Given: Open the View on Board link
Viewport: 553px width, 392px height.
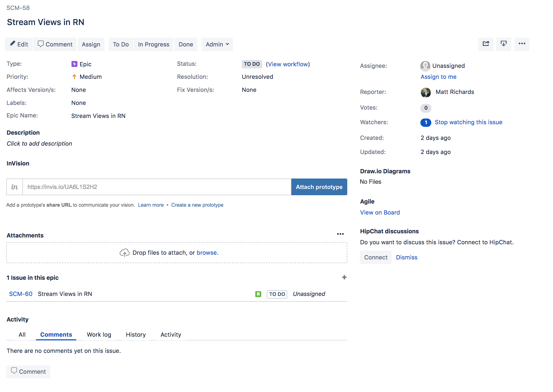Looking at the screenshot, I should [x=380, y=212].
